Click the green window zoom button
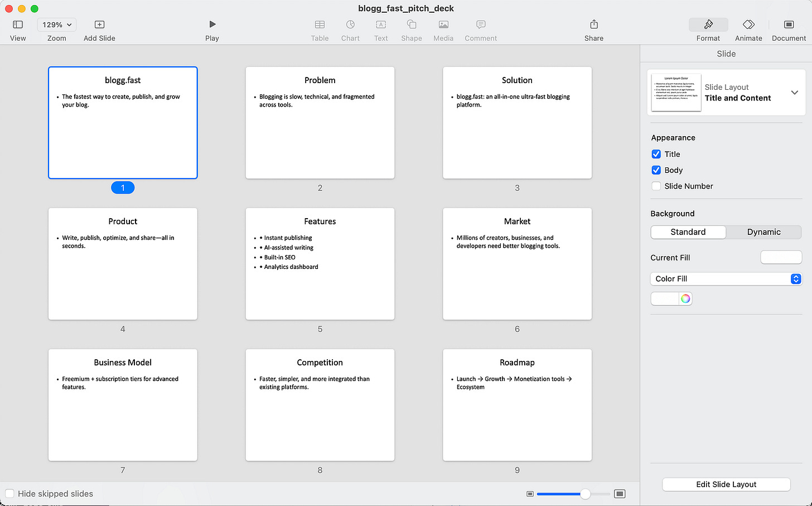This screenshot has width=812, height=506. coord(35,8)
